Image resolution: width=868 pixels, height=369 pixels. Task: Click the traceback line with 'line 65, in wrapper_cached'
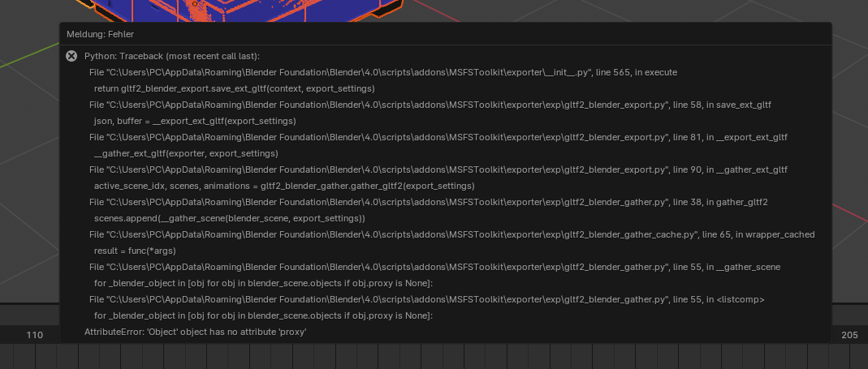(451, 234)
